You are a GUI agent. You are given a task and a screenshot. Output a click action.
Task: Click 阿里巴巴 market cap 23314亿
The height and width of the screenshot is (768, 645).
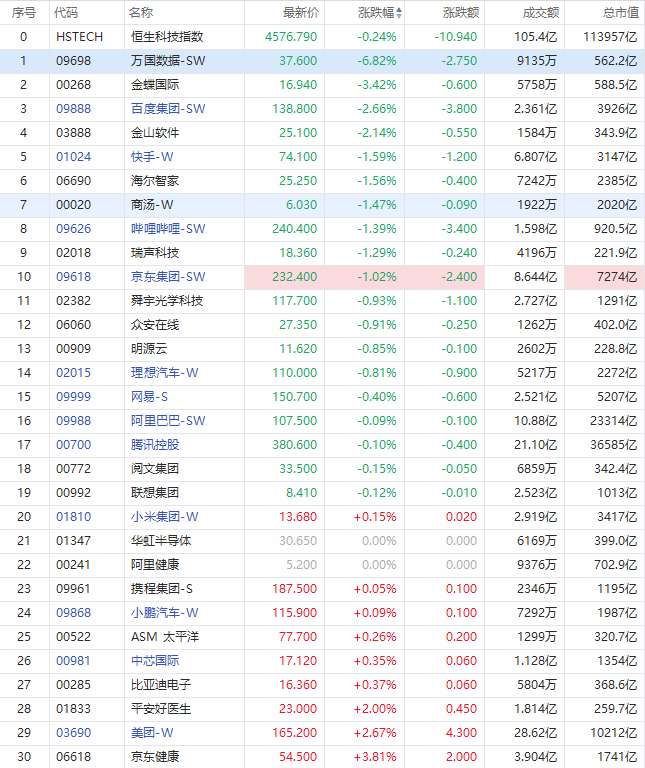click(613, 421)
